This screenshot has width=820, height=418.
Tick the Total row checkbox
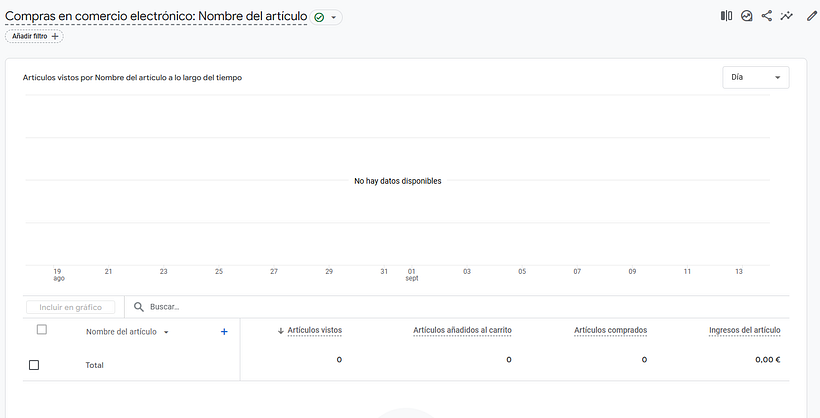pos(34,365)
